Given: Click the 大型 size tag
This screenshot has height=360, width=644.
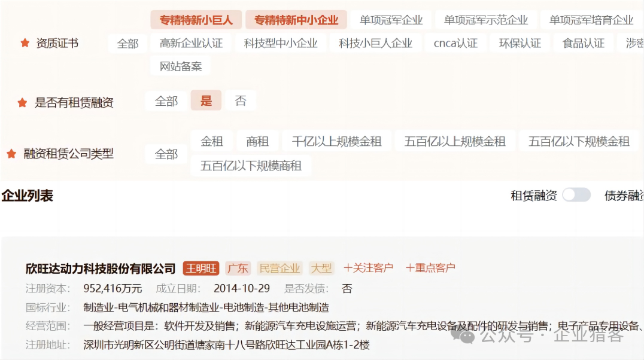Looking at the screenshot, I should (321, 268).
